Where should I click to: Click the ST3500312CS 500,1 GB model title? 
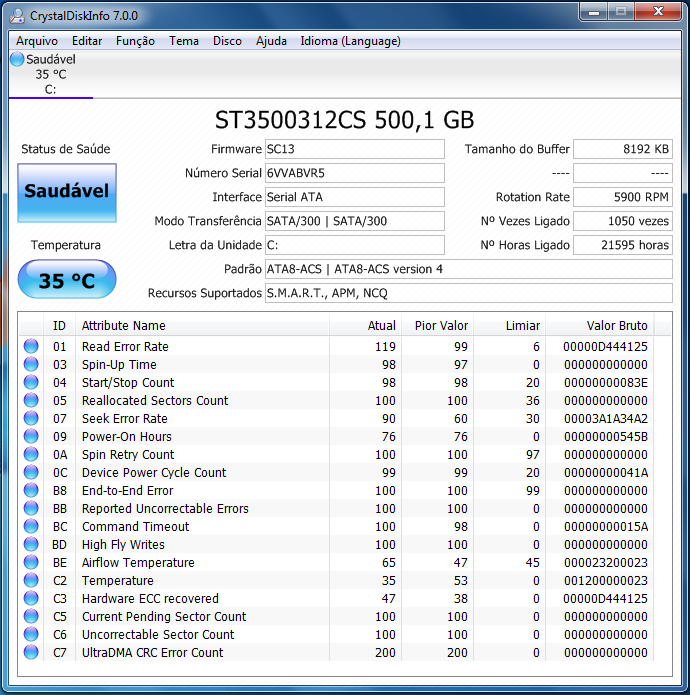pos(344,120)
